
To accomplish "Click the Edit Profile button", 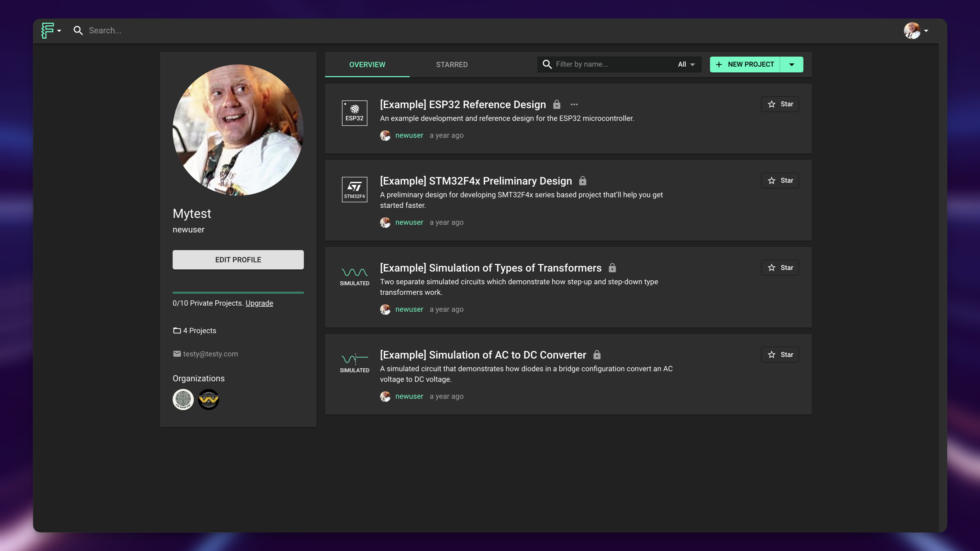I will (x=238, y=260).
